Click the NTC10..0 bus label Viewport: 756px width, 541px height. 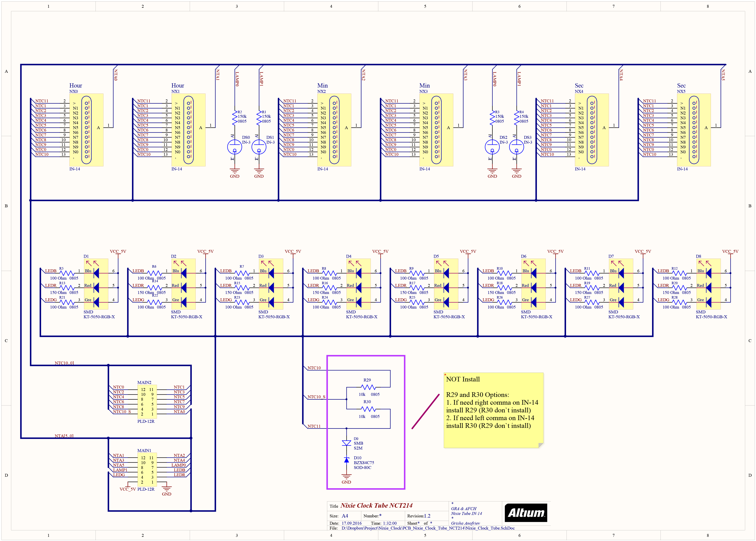64,363
